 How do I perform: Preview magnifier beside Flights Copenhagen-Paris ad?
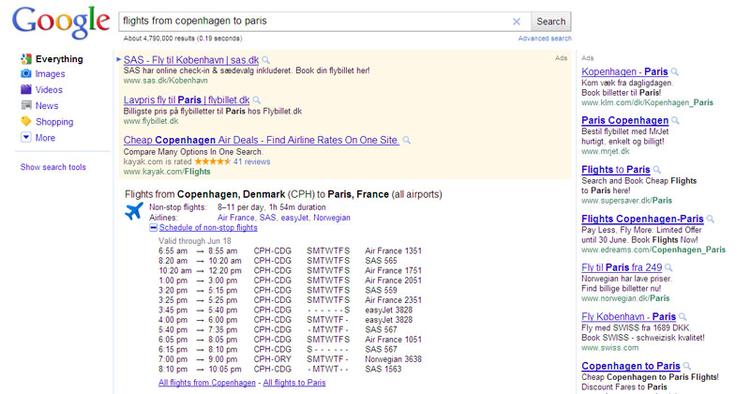click(710, 219)
